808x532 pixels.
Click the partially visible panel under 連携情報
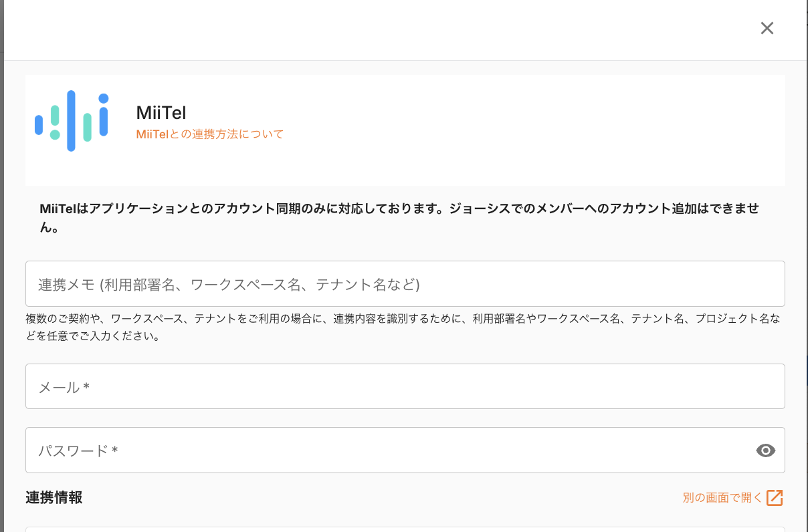[405, 529]
